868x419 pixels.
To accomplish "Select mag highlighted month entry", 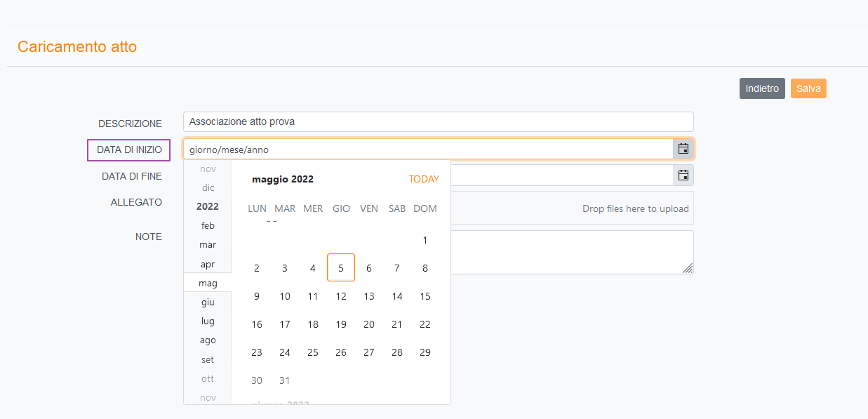I will [x=208, y=284].
